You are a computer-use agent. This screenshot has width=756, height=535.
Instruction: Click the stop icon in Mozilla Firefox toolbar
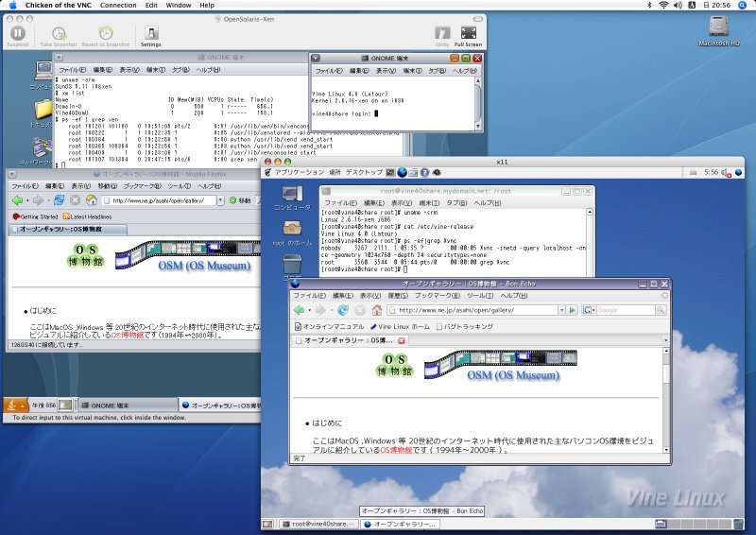pyautogui.click(x=76, y=200)
